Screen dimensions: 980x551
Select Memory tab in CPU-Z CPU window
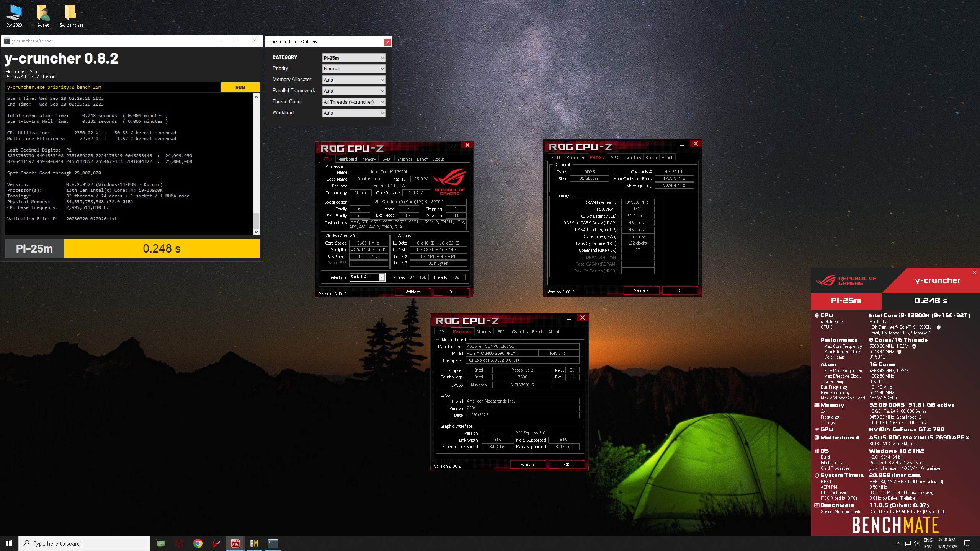(x=368, y=159)
